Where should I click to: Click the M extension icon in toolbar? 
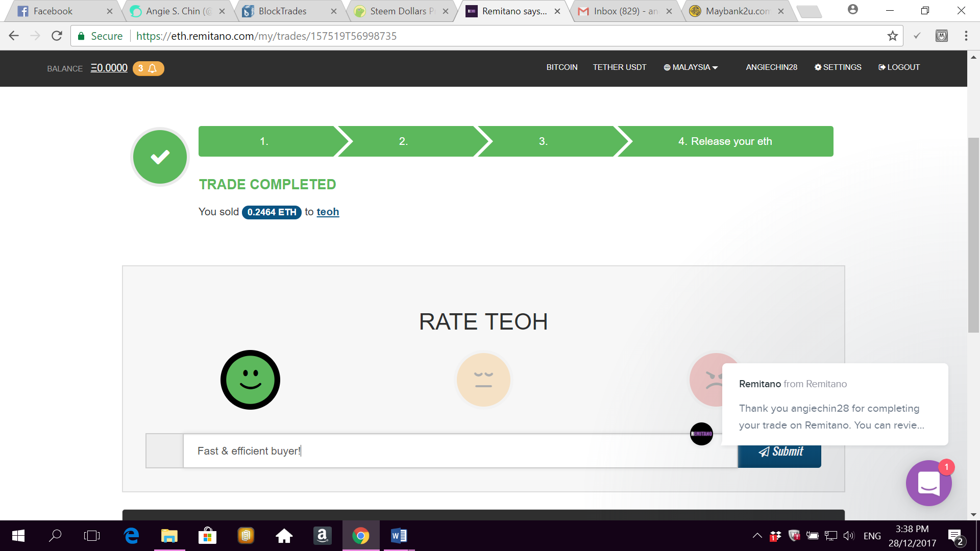942,36
